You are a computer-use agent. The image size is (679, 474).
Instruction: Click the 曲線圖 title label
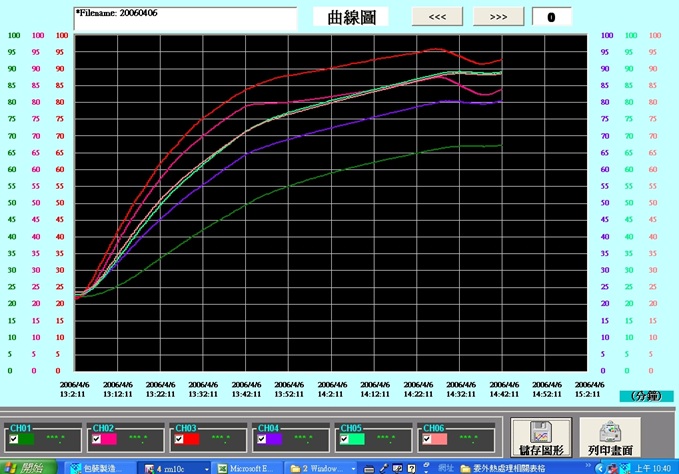351,17
